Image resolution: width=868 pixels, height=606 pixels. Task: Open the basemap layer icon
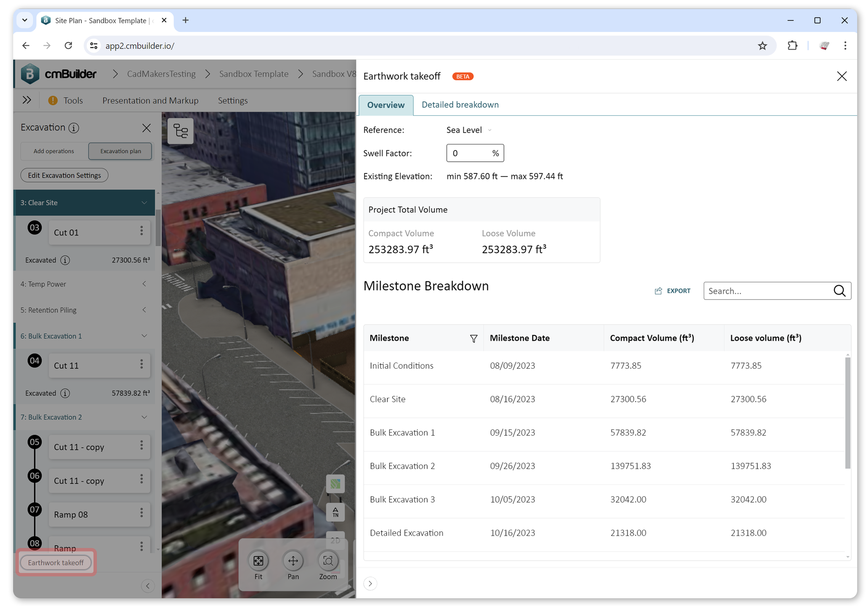[335, 484]
